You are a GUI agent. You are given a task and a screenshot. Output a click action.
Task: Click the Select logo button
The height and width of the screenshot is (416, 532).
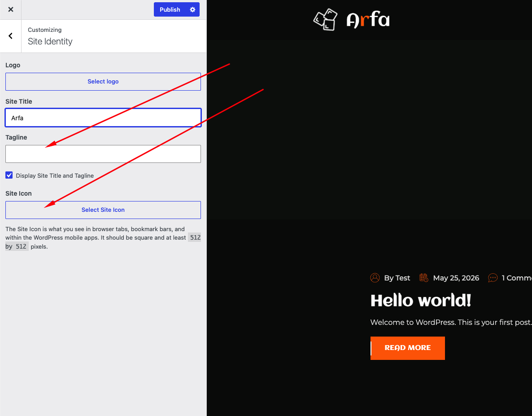pyautogui.click(x=103, y=81)
